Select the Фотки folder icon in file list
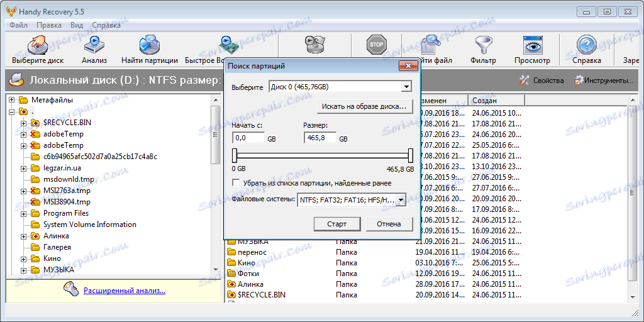The width and height of the screenshot is (644, 322). [231, 273]
